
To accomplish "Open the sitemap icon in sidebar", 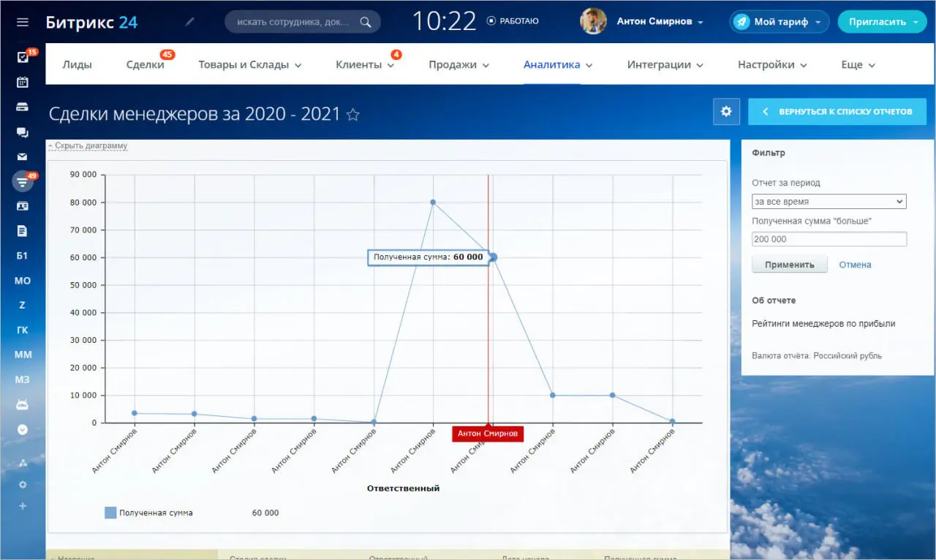I will (23, 463).
